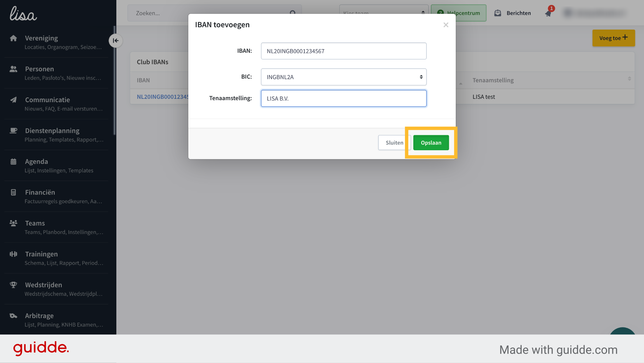Click the Wedstrijden trophy icon

coord(13,285)
